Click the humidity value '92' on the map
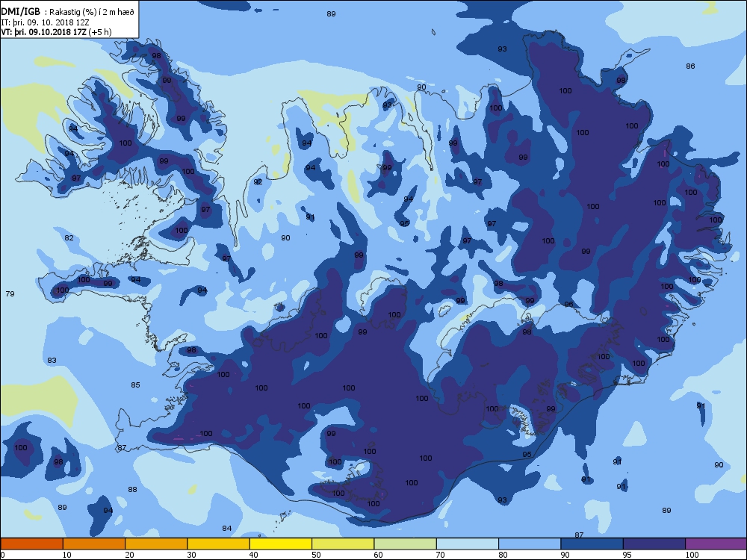Image resolution: width=747 pixels, height=560 pixels. click(x=258, y=182)
